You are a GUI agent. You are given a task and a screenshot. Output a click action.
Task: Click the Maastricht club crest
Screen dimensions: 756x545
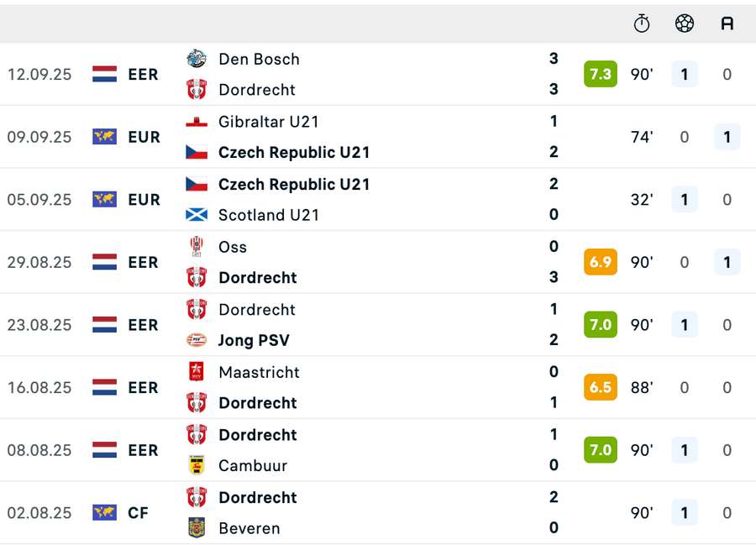[x=197, y=371]
